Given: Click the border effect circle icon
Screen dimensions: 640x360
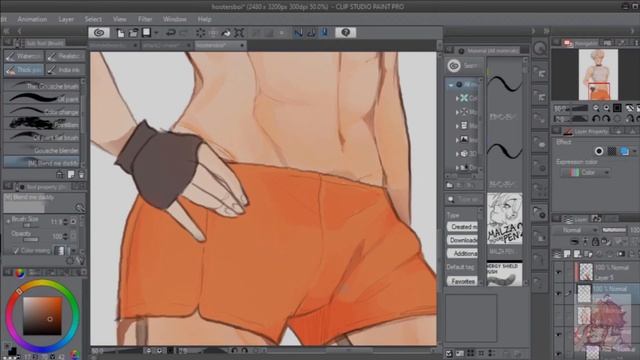Looking at the screenshot, I should 599,151.
